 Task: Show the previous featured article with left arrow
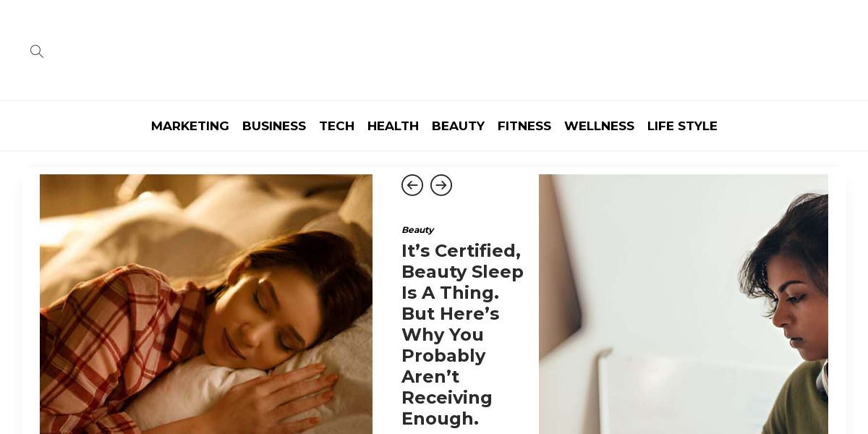coord(412,185)
